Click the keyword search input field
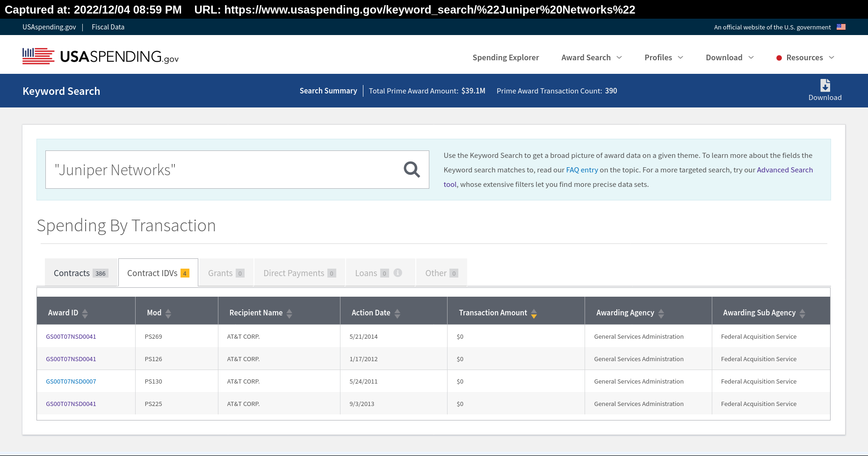 (x=224, y=170)
